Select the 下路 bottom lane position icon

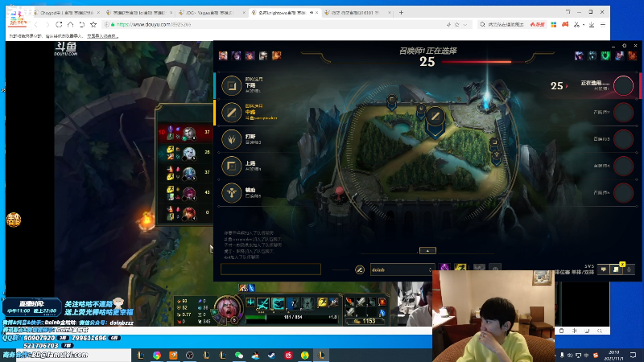(x=232, y=86)
